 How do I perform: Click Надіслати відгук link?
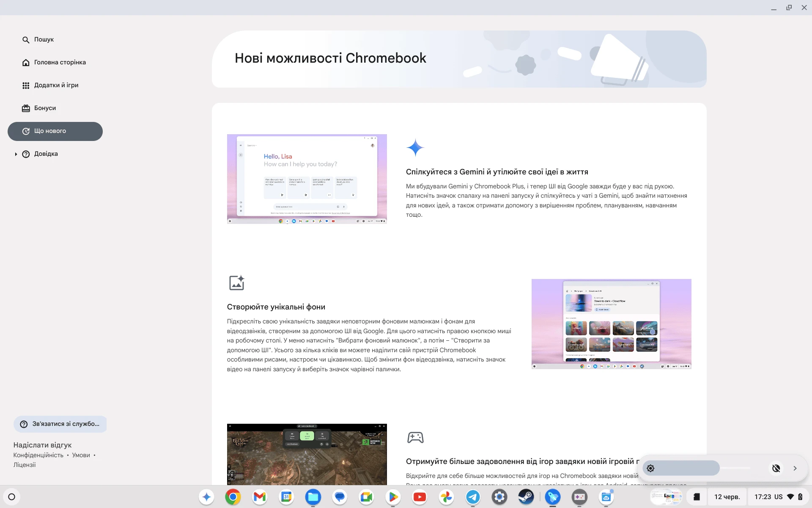point(42,445)
